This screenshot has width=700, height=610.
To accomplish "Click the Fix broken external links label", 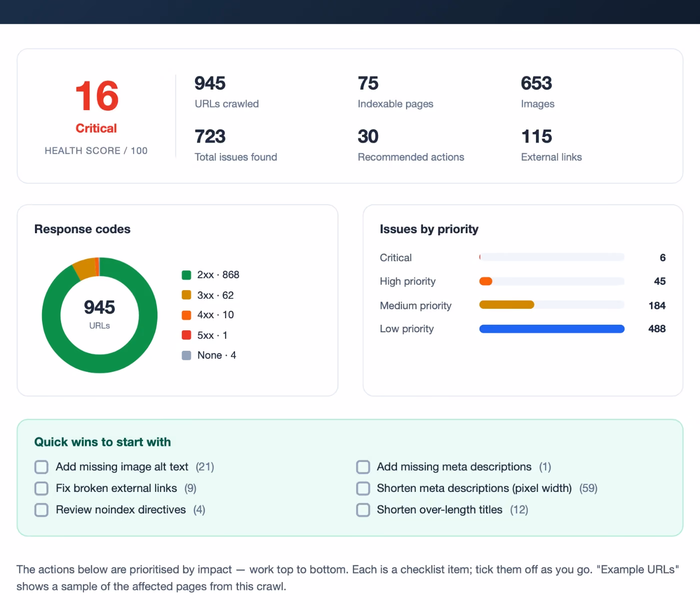I will [116, 488].
